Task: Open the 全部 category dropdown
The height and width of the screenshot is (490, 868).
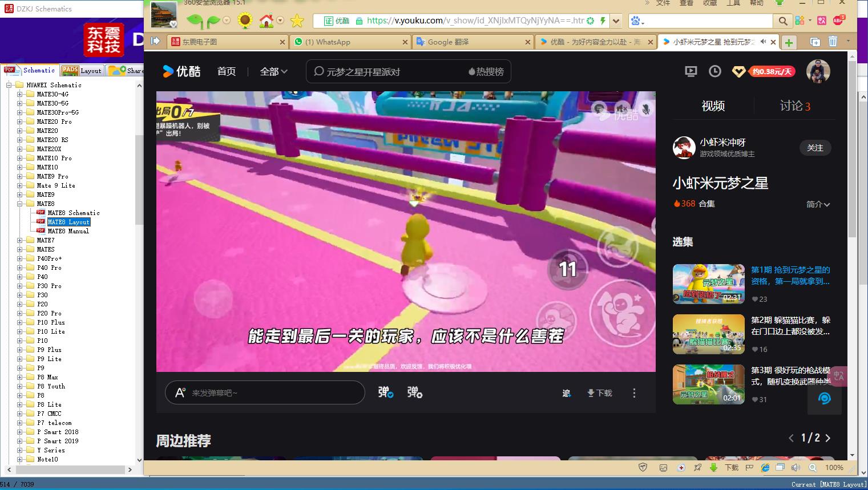Action: click(x=274, y=71)
